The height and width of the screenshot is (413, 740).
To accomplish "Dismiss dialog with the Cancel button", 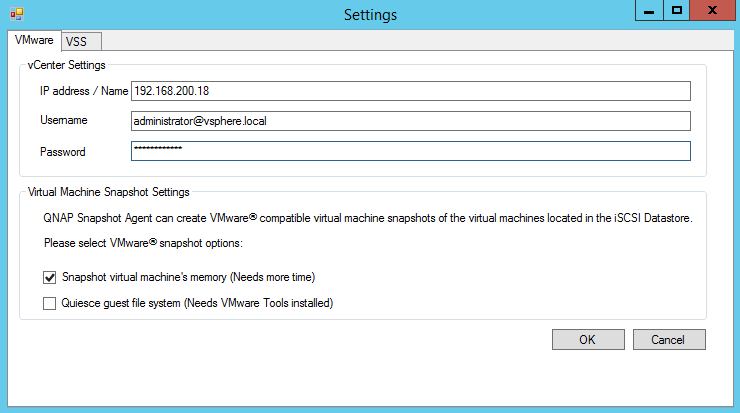I will [669, 340].
